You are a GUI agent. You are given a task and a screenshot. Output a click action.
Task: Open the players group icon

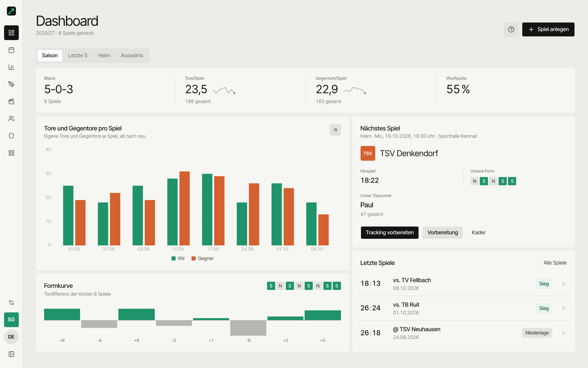click(11, 119)
